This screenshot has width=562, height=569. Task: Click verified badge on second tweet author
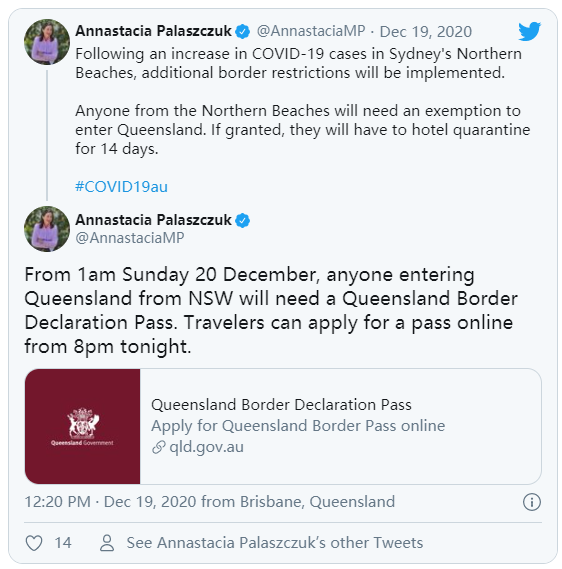pos(242,220)
